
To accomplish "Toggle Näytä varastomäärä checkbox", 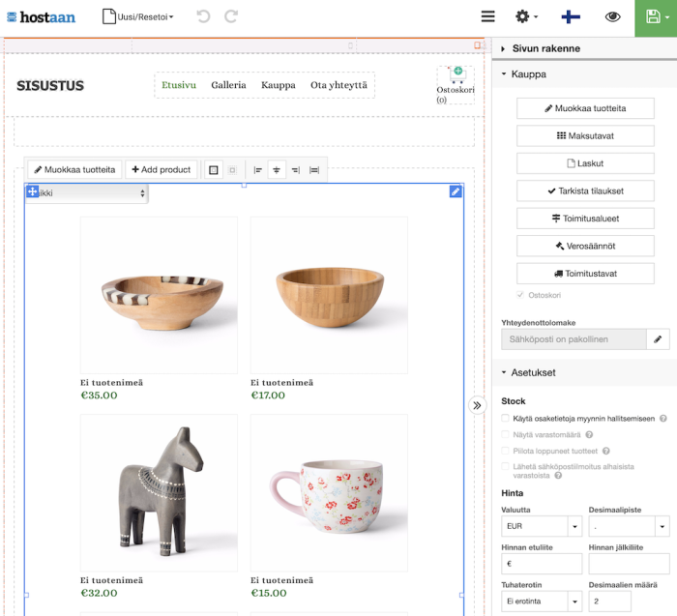I will click(505, 434).
